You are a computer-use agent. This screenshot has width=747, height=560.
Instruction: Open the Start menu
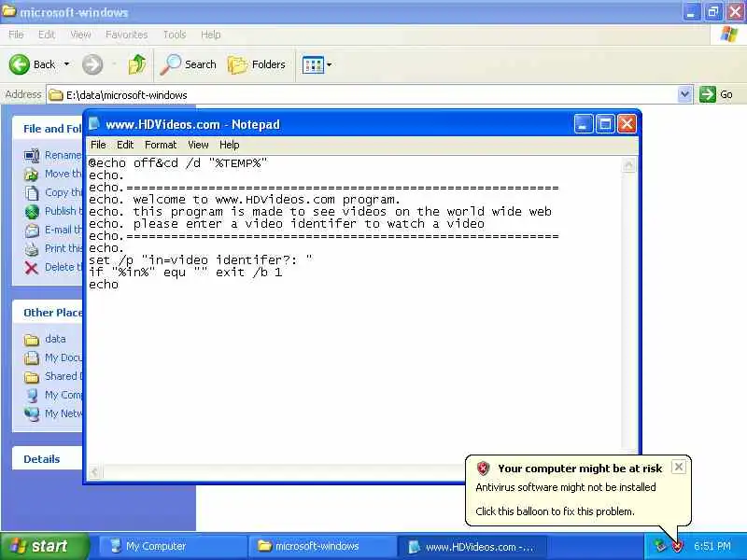point(44,546)
